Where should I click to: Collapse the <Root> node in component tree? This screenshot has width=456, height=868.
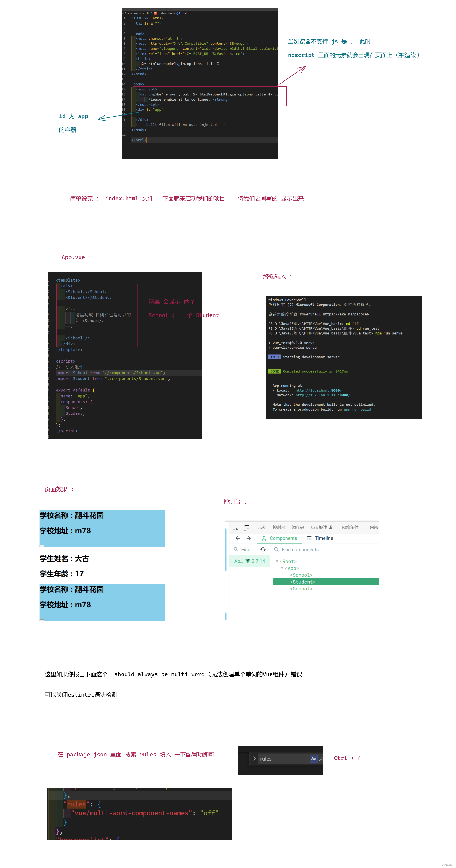pos(277,561)
